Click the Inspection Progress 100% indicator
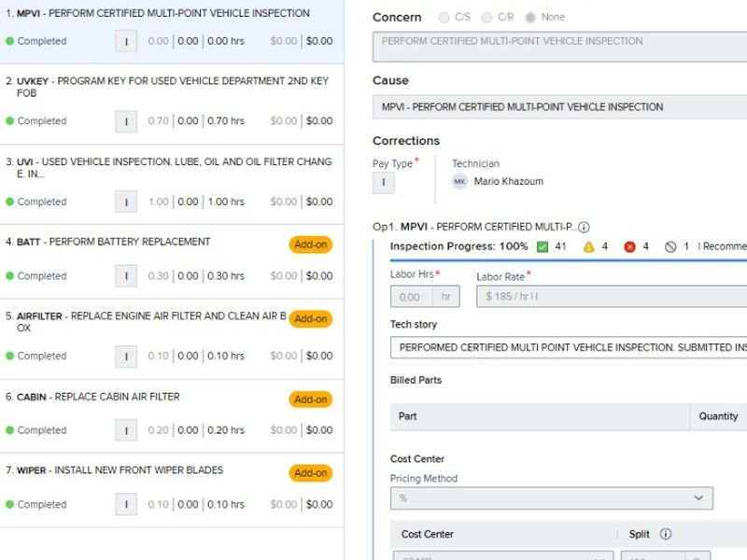Image resolution: width=747 pixels, height=560 pixels. (x=458, y=246)
